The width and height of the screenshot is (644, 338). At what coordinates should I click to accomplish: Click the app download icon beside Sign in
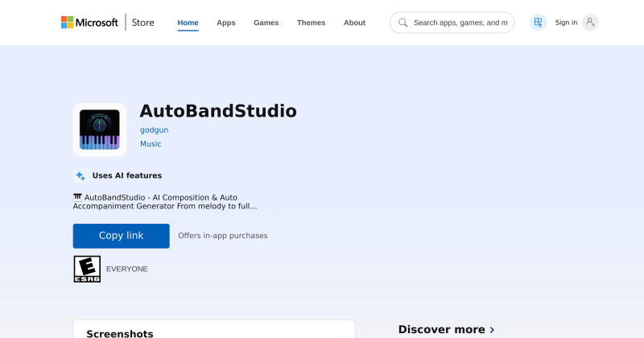point(538,23)
